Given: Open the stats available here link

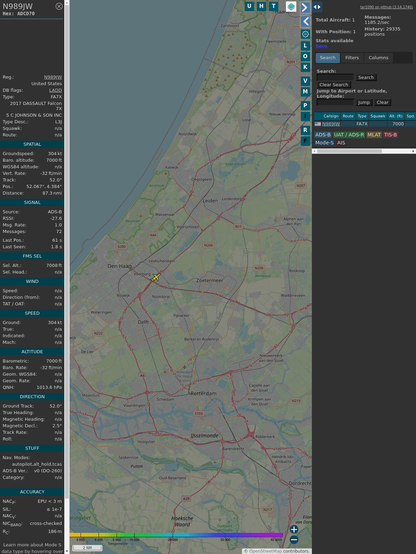Looking at the screenshot, I should click(x=321, y=46).
